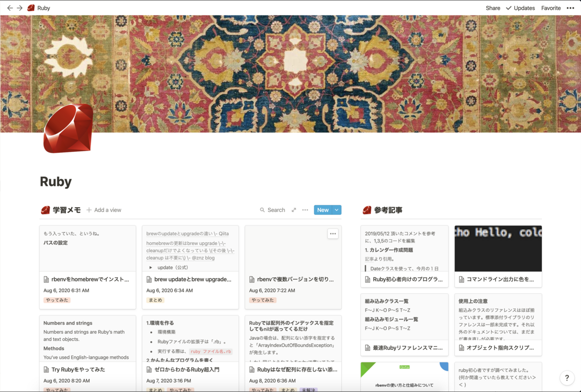Open 学習メモ database as full page
The image size is (581, 392).
294,210
